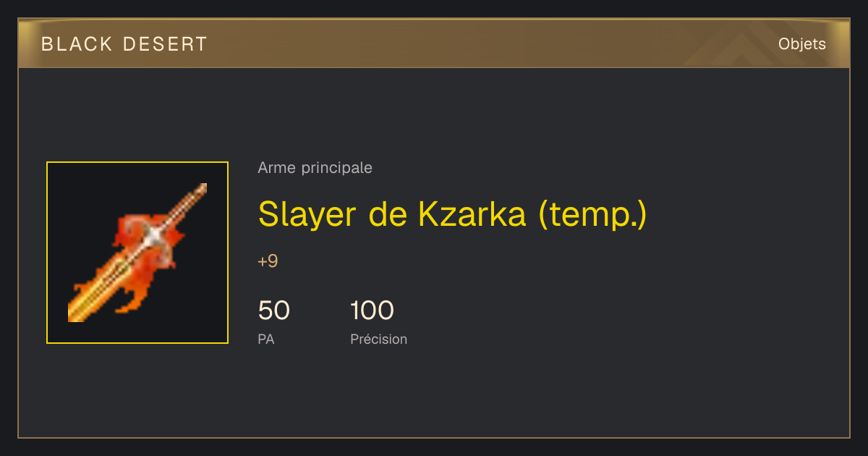Click the BLACK DESERT header title
The height and width of the screenshot is (456, 868).
pyautogui.click(x=124, y=44)
